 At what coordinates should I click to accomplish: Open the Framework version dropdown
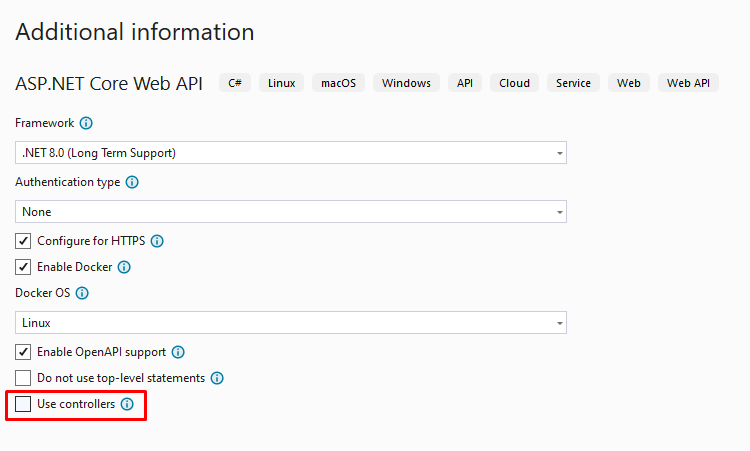click(x=290, y=153)
